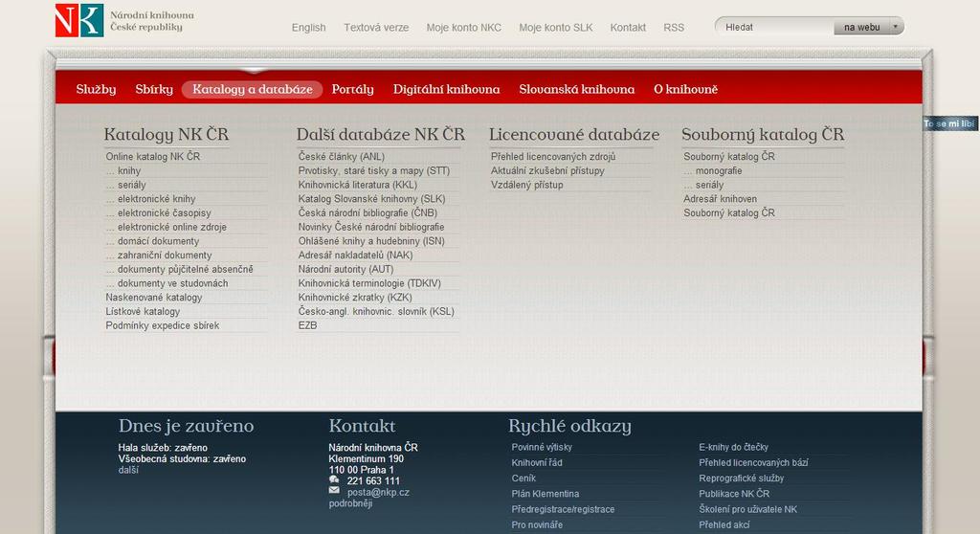Screen dimensions: 980x534
Task: Open Novinky České národní bibliografie
Action: (371, 227)
